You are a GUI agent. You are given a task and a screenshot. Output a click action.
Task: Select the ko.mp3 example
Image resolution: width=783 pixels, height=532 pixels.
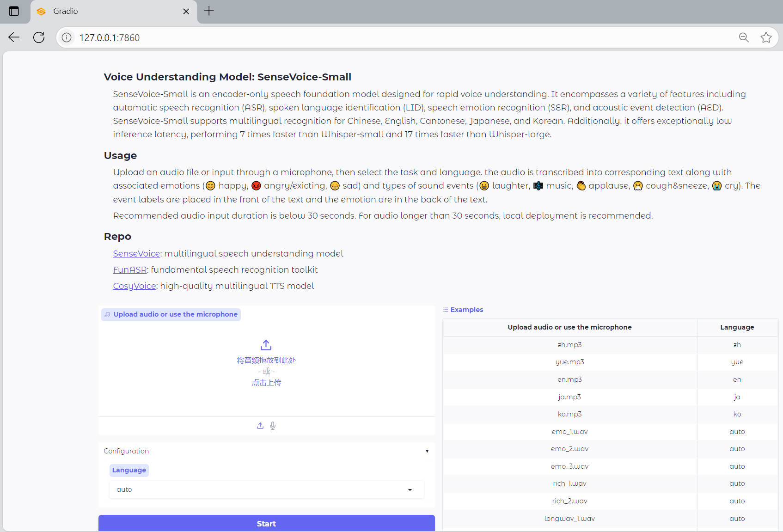(x=569, y=414)
